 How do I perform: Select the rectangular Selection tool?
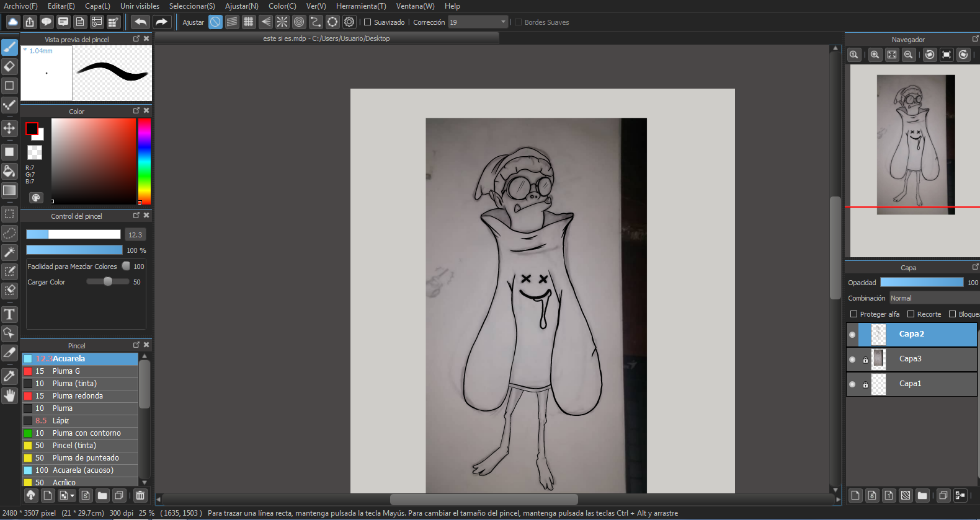coord(9,214)
